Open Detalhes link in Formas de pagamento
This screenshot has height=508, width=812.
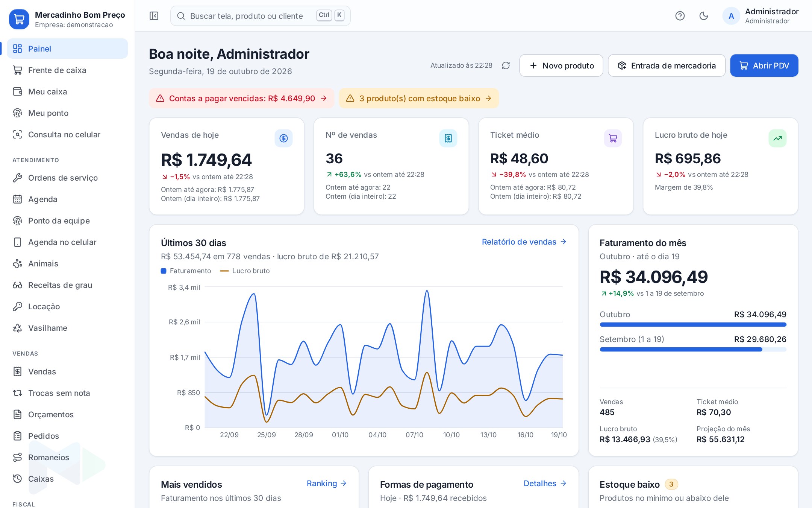pos(545,484)
